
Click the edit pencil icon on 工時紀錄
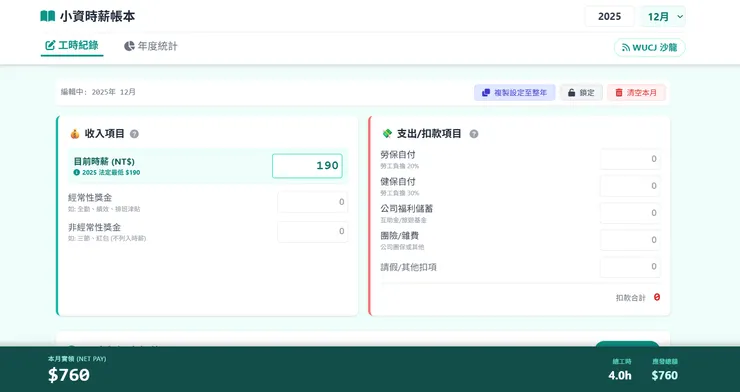[x=50, y=45]
